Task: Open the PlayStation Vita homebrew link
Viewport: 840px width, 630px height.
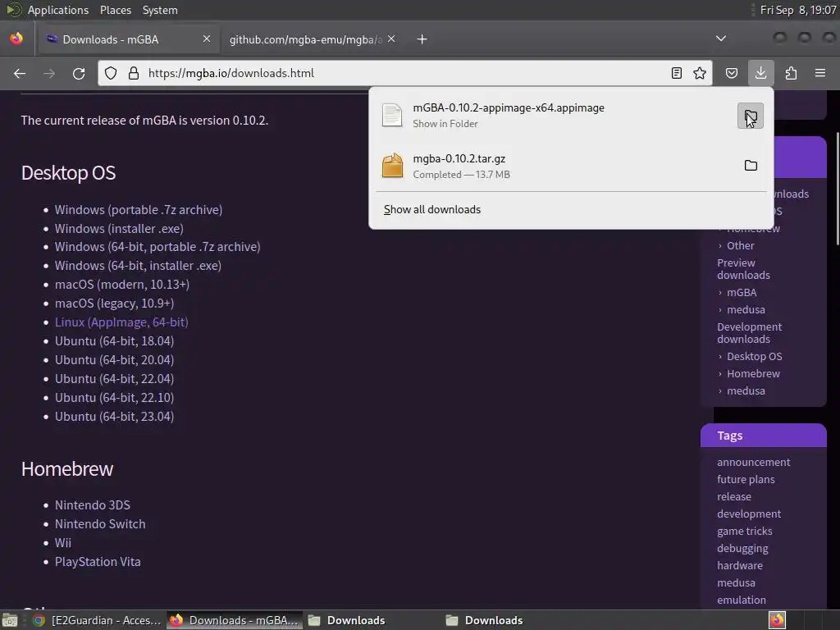Action: coord(98,562)
